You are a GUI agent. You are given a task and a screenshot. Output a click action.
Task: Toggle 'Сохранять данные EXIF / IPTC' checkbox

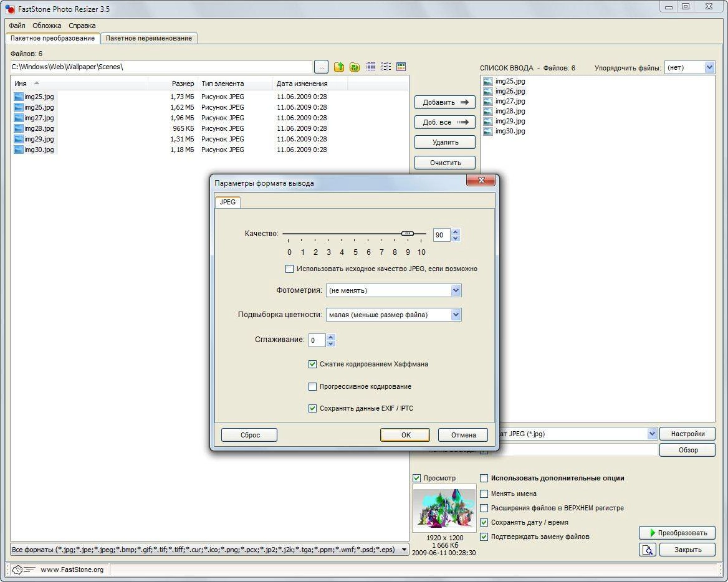click(x=312, y=408)
